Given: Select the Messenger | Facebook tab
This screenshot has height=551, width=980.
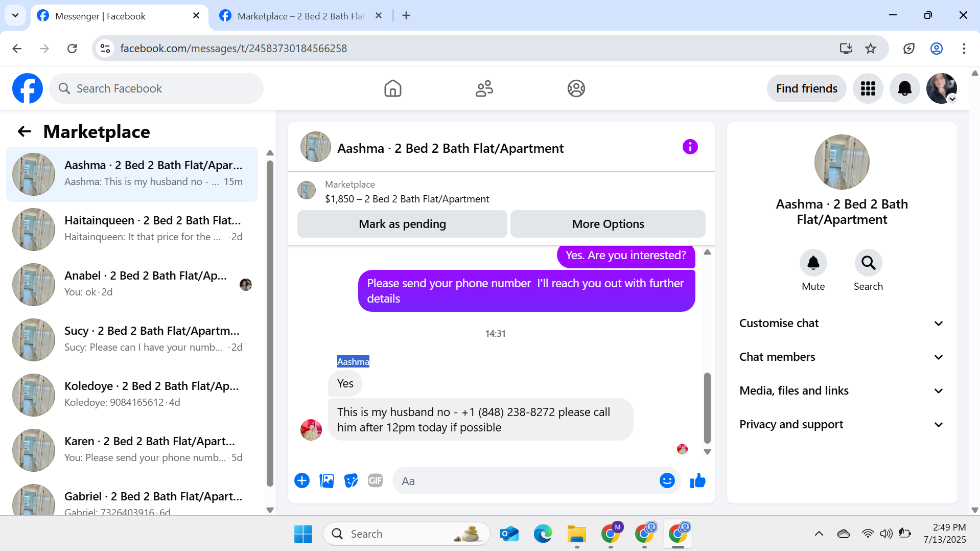Looking at the screenshot, I should click(119, 16).
